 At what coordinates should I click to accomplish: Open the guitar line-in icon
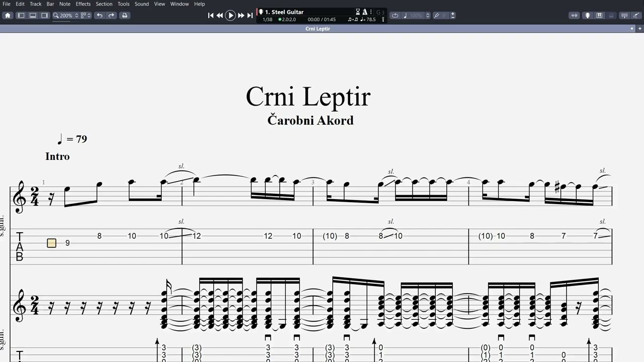(x=636, y=16)
